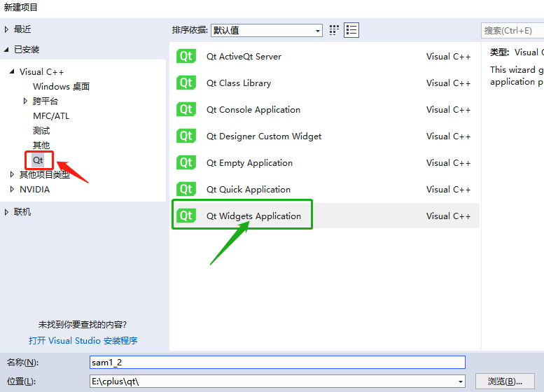The image size is (544, 392).
Task: Select Qt Widgets Application template name
Action: (253, 216)
